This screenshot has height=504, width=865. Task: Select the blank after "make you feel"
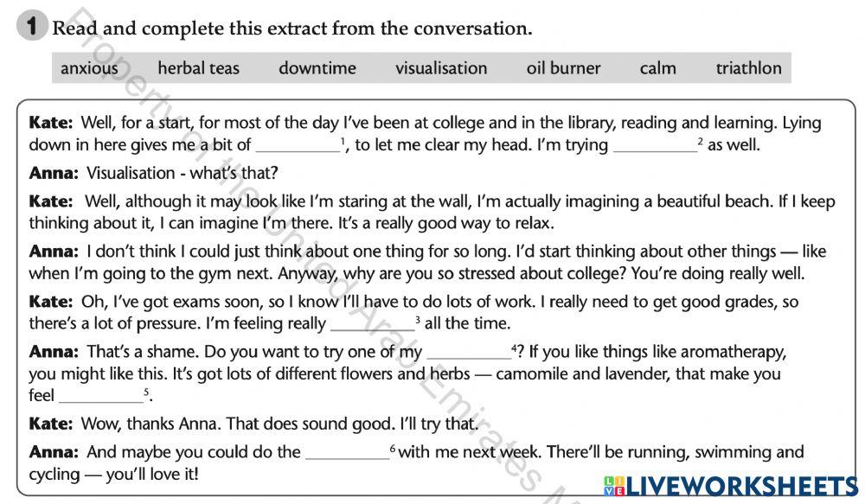(100, 396)
